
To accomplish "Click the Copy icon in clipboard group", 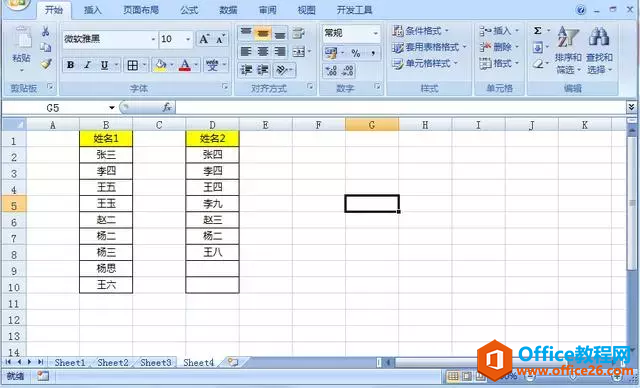I will point(46,47).
